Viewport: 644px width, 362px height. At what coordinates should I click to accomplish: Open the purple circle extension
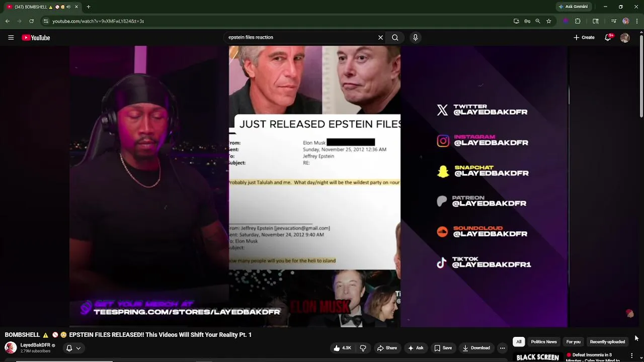coord(566,21)
